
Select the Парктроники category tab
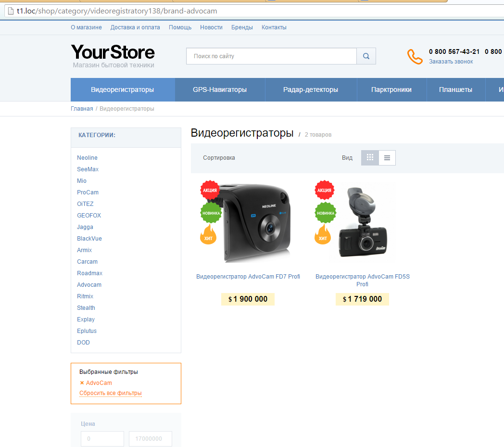click(391, 89)
